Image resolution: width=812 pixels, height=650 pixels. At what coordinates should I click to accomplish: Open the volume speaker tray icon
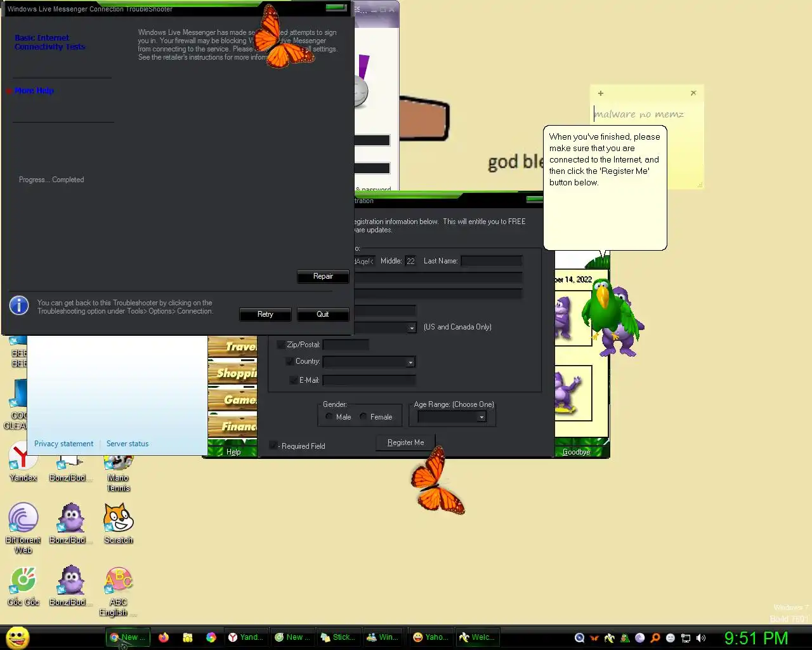pyautogui.click(x=701, y=638)
